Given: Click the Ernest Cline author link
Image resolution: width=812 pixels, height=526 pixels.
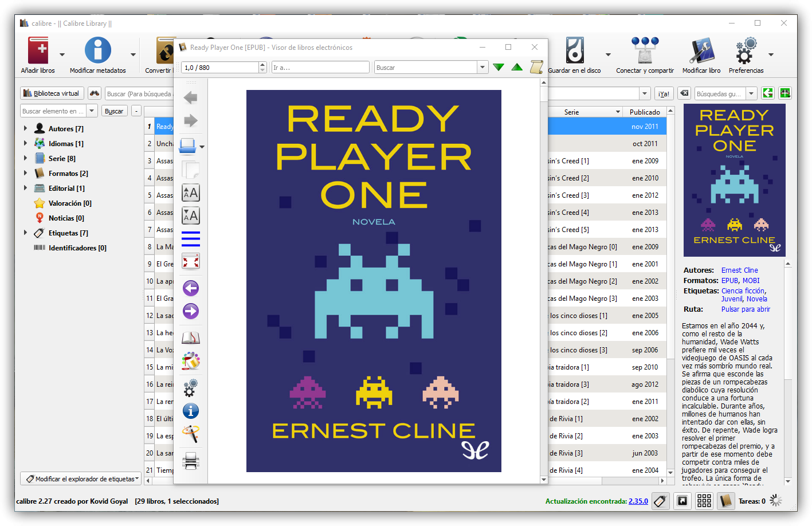Looking at the screenshot, I should tap(739, 270).
